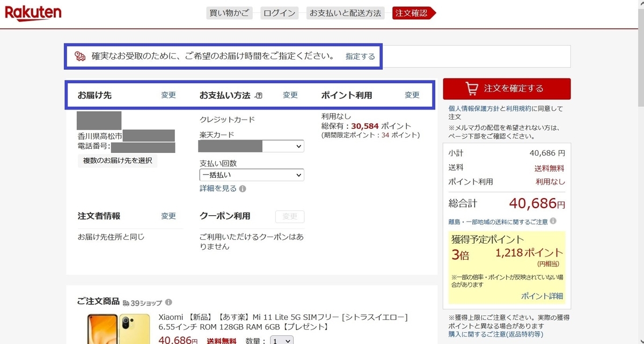Click info icon after 離島・一部地域 notice

pos(553,221)
